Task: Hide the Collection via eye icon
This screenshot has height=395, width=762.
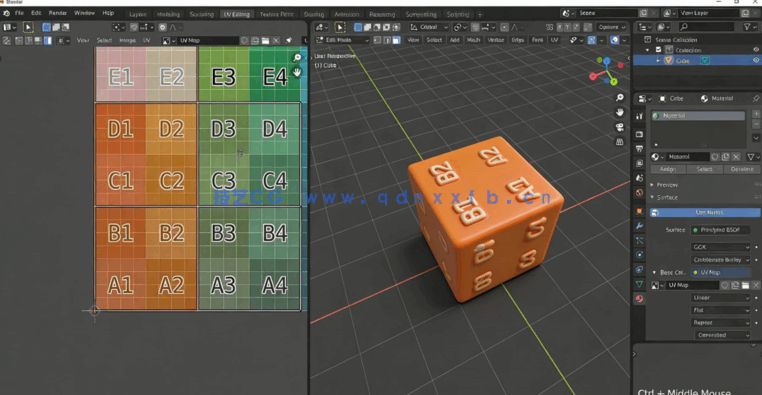Action: click(x=756, y=50)
